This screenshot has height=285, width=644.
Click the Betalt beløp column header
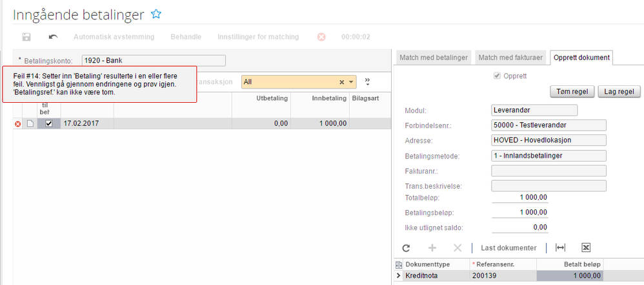click(570, 264)
